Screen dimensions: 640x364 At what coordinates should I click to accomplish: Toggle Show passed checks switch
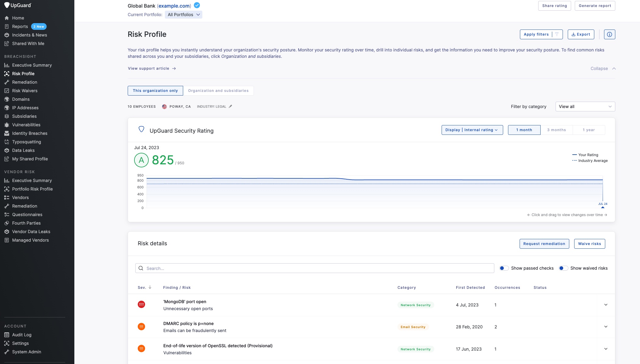tap(504, 268)
